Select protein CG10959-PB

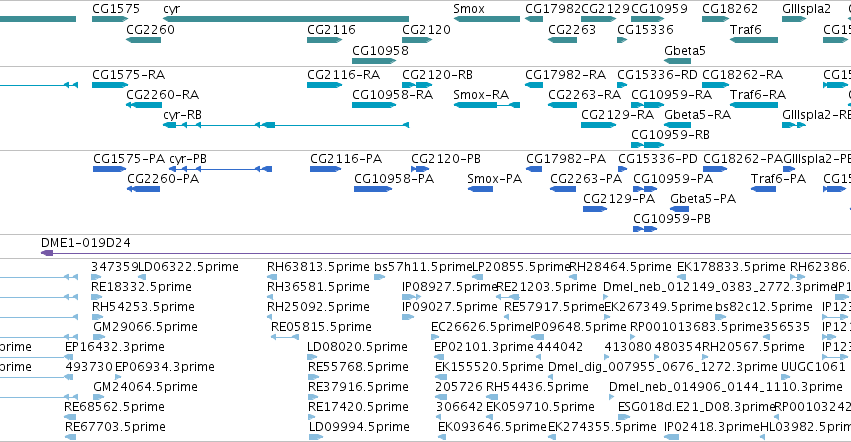pos(645,229)
